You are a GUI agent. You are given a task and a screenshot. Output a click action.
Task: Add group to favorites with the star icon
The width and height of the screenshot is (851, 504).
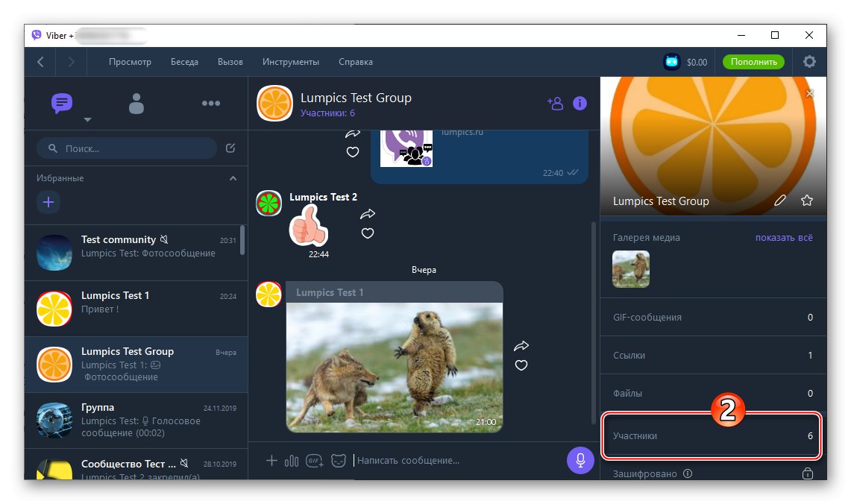(x=807, y=201)
